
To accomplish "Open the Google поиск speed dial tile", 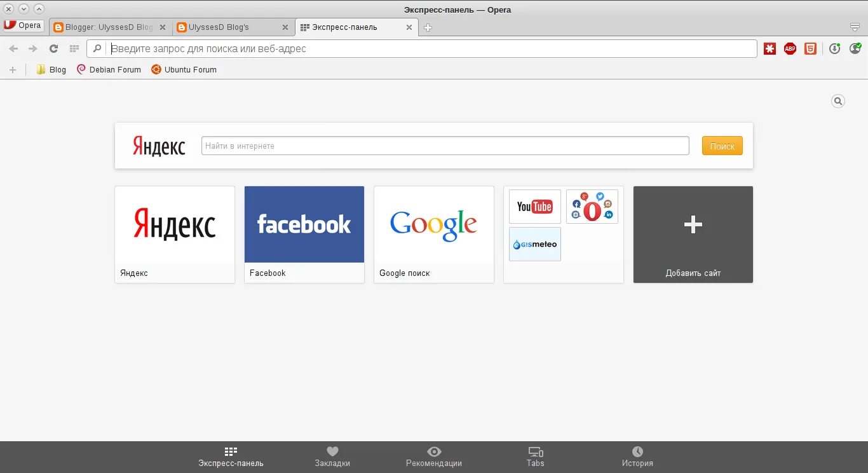I will point(434,234).
